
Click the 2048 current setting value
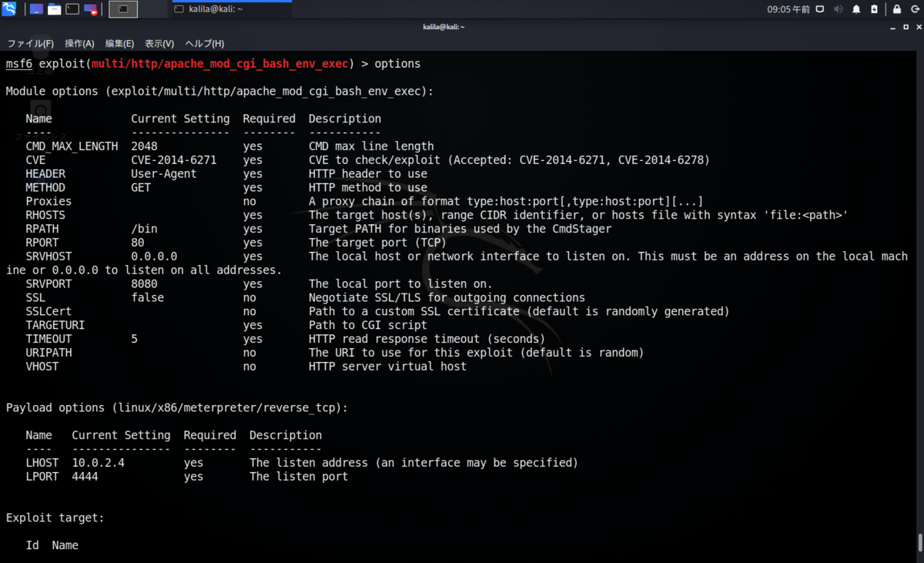144,146
